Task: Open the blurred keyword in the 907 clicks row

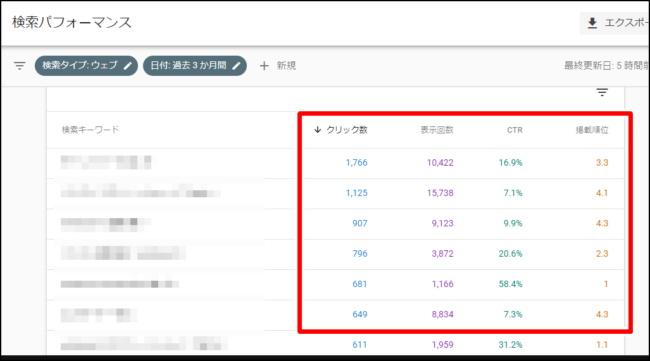Action: [106, 224]
